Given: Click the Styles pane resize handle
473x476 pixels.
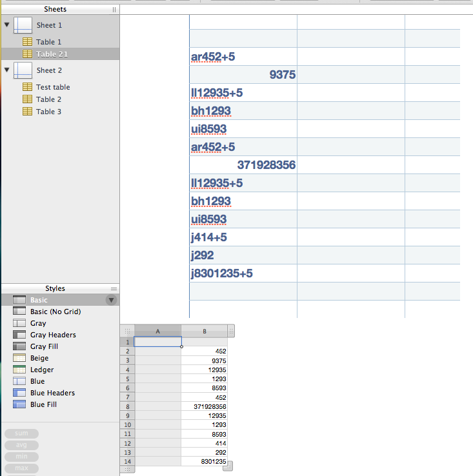Looking at the screenshot, I should [x=114, y=289].
